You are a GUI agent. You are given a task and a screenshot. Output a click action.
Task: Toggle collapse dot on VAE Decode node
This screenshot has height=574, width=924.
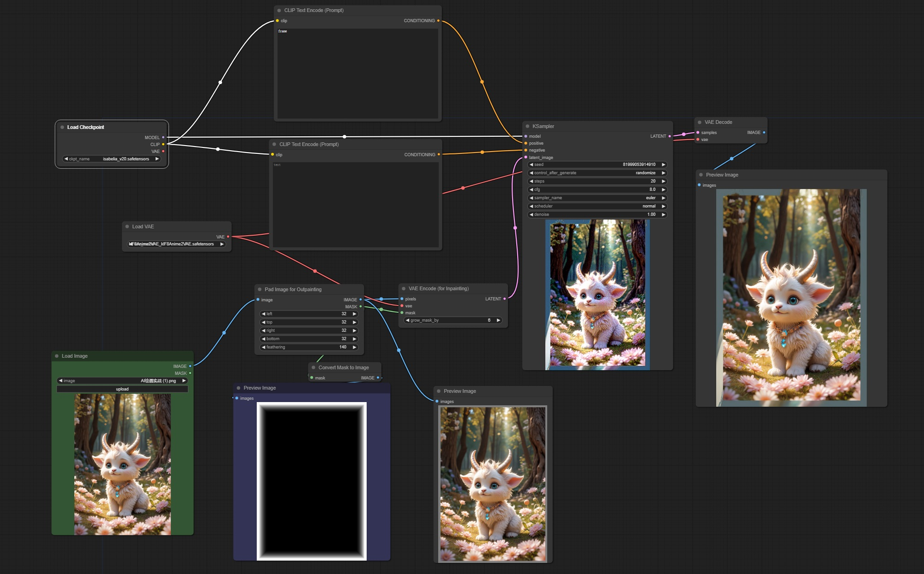click(x=700, y=122)
